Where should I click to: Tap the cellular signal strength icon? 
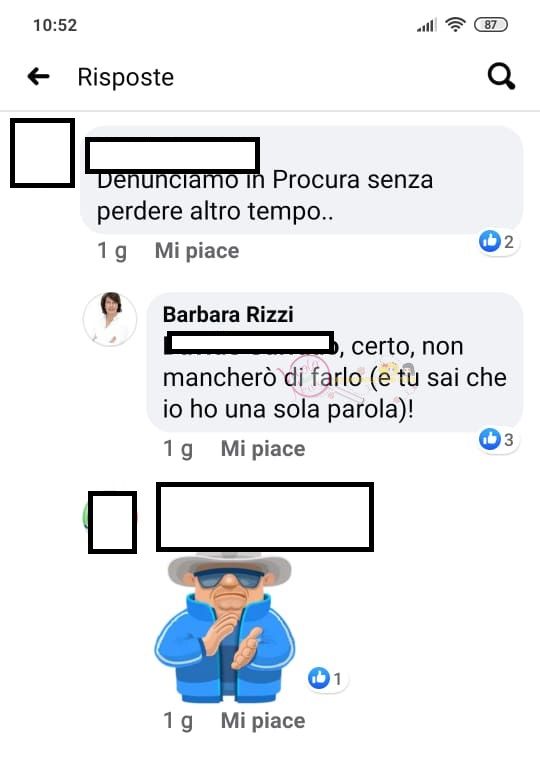click(427, 25)
